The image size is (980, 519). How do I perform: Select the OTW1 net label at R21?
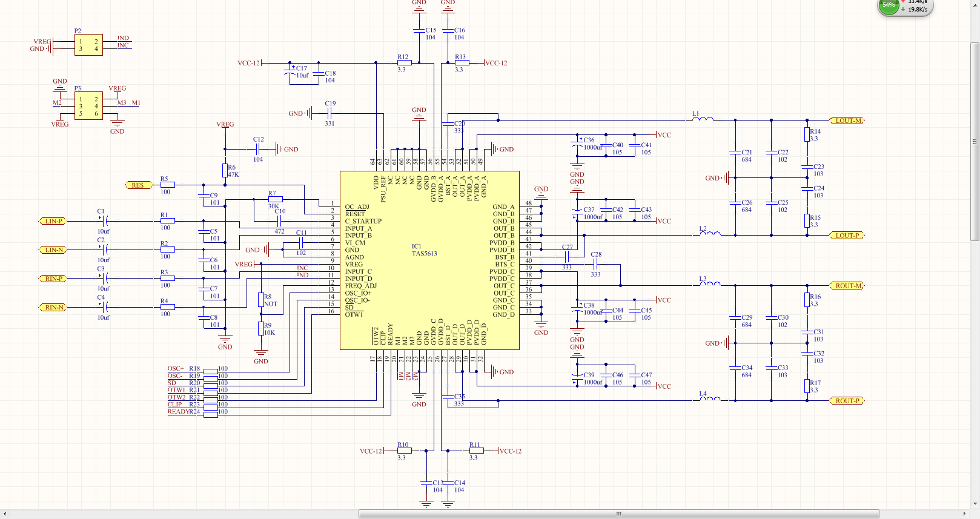coord(176,390)
